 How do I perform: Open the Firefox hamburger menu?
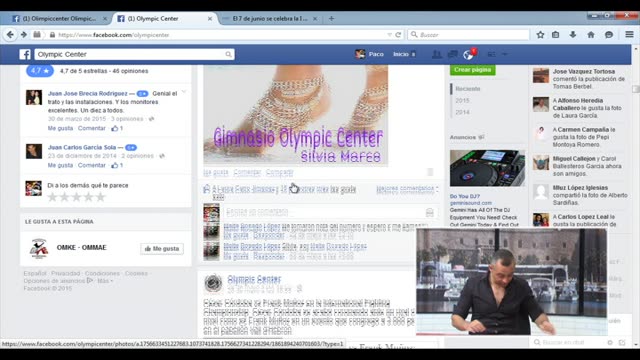click(x=629, y=35)
